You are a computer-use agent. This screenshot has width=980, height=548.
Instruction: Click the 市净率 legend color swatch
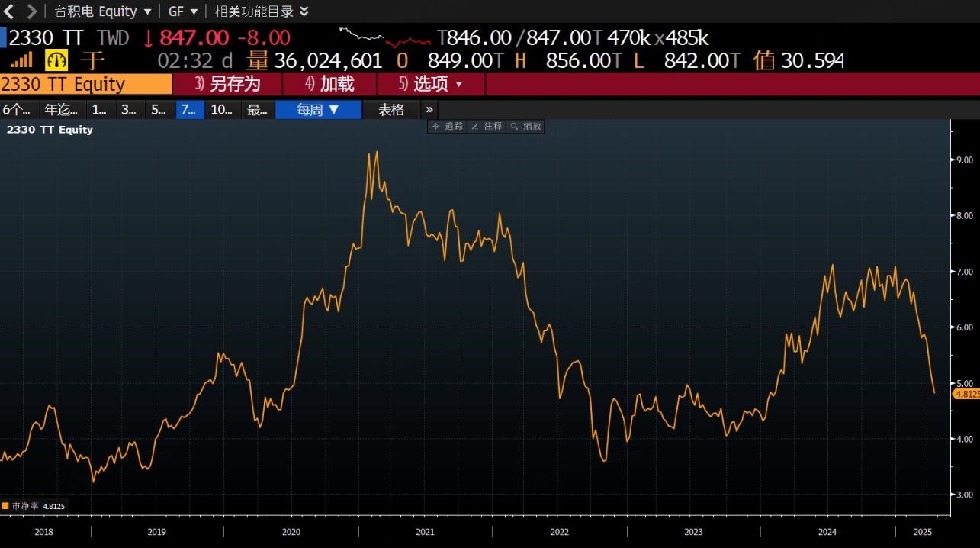coord(5,506)
